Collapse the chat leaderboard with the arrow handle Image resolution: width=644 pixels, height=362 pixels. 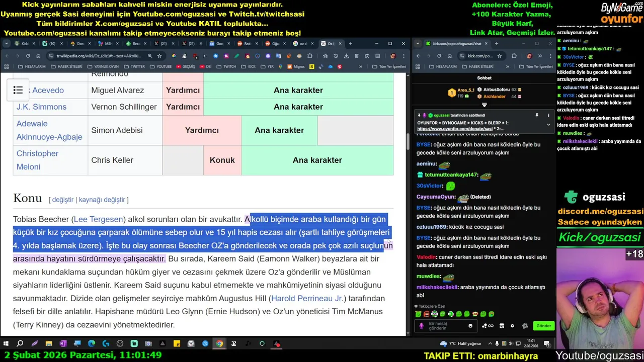coord(484,105)
